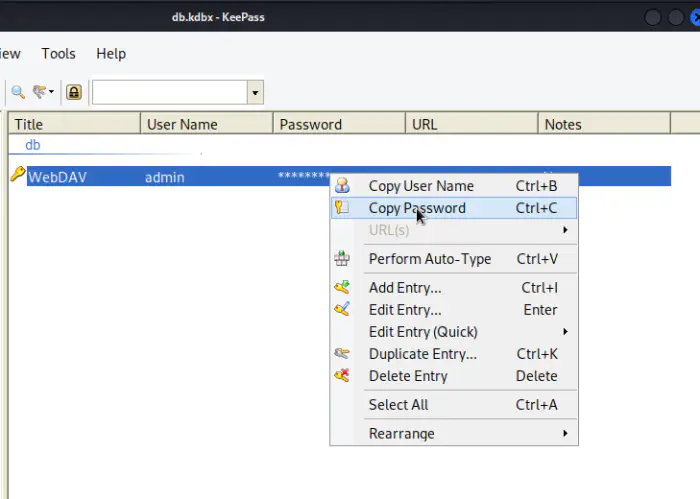Click the key icon beside WebDAV entry

click(16, 176)
